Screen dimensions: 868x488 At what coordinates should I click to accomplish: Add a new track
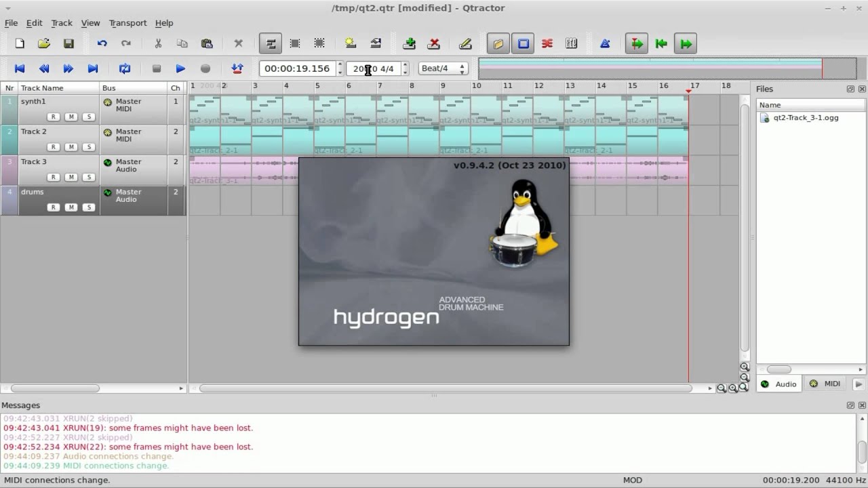tap(409, 43)
